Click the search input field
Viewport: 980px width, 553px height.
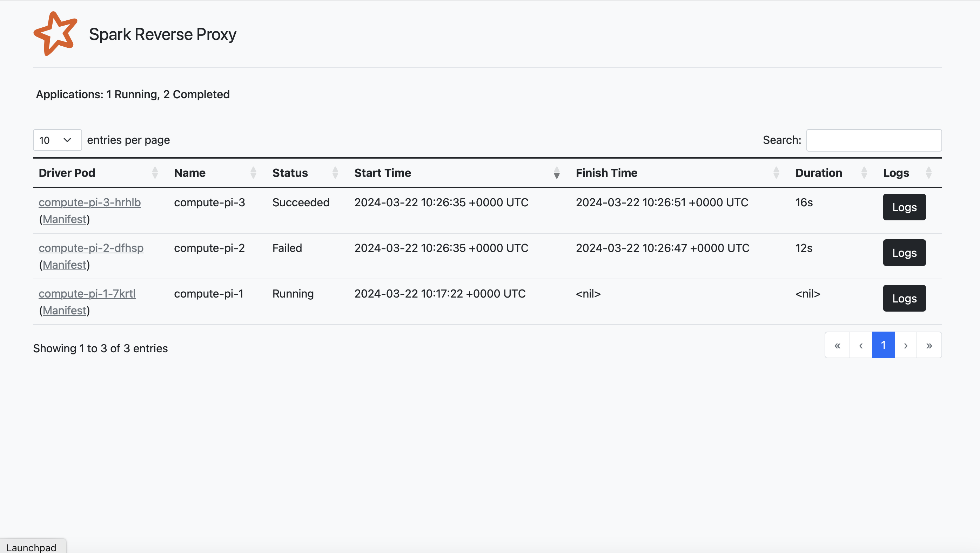tap(874, 140)
